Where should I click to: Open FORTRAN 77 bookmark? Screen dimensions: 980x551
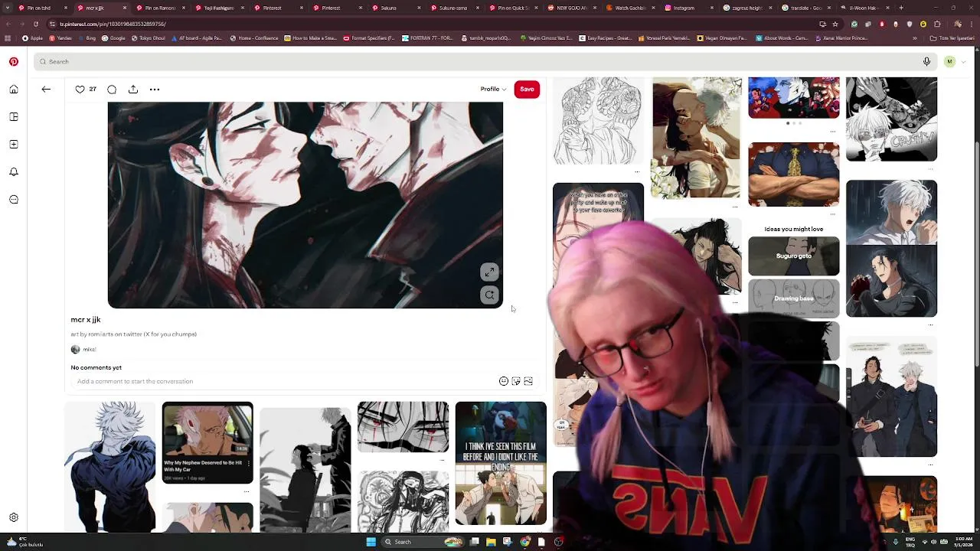pyautogui.click(x=426, y=38)
